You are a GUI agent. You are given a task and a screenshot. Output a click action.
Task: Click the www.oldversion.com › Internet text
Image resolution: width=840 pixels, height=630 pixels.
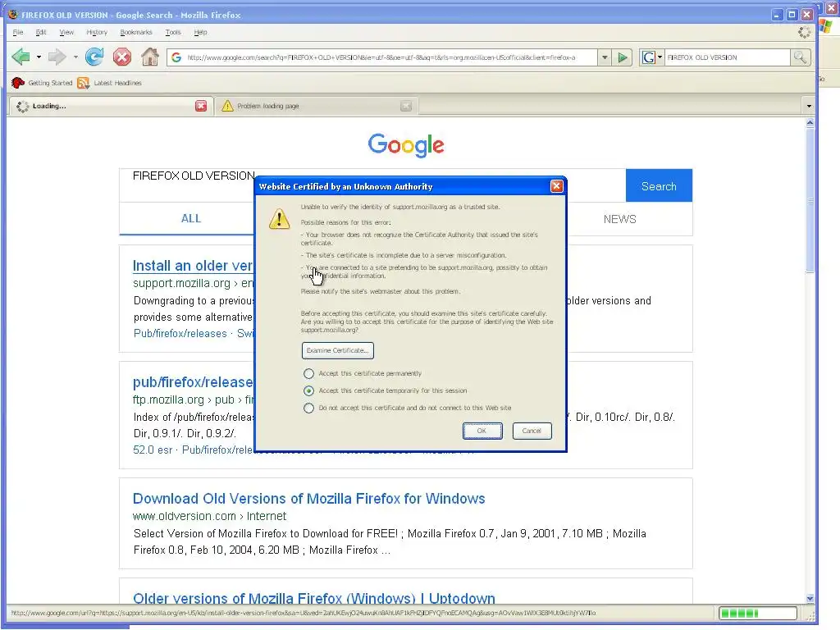[209, 516]
